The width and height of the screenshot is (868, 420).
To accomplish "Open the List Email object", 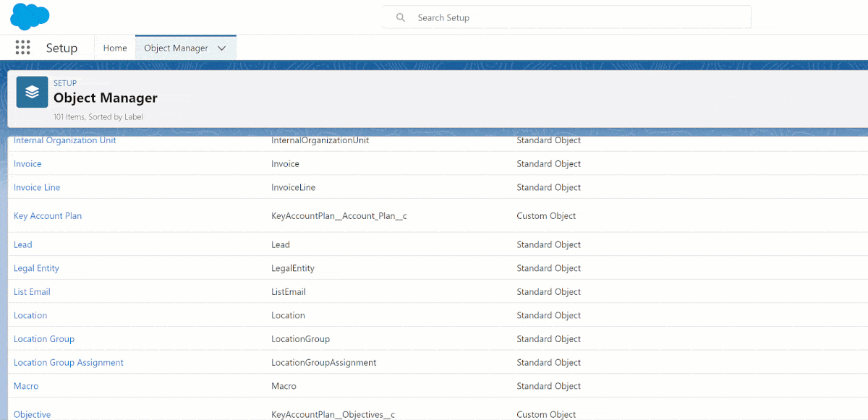I will tap(32, 292).
